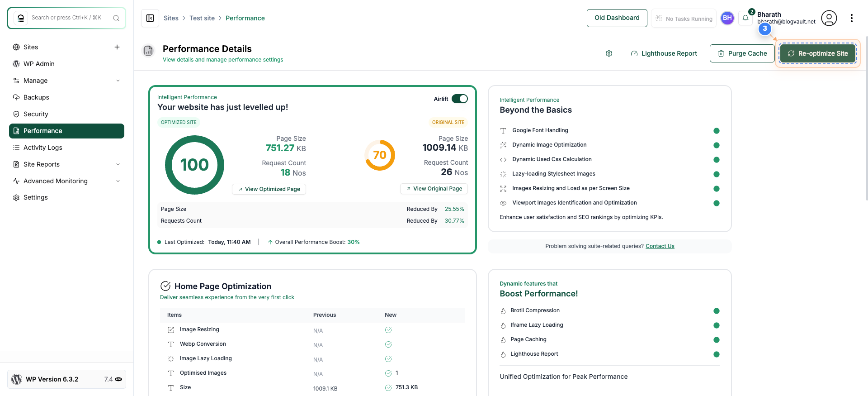This screenshot has width=868, height=396.
Task: Click the Page Caching flame icon
Action: tap(503, 340)
